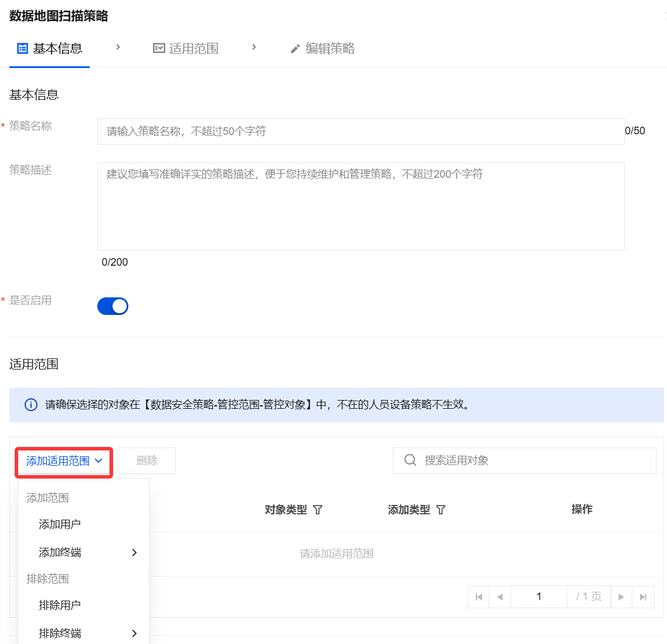The image size is (667, 644).
Task: Click the filter icon beside 对象类型
Action: (x=318, y=510)
